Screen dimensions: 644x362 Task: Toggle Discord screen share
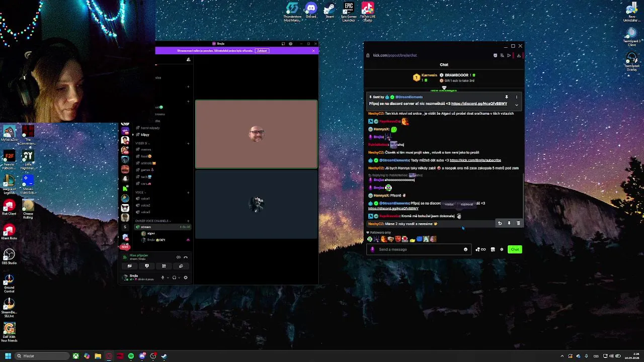point(147,266)
